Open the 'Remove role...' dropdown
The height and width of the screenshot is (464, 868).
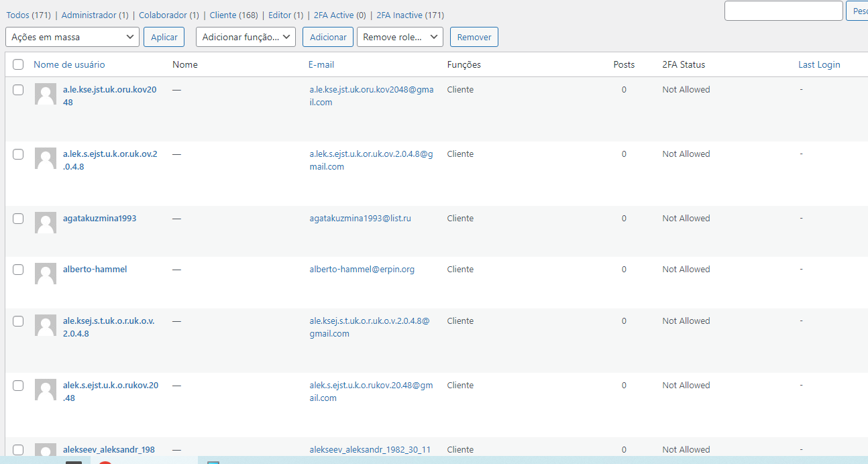pyautogui.click(x=400, y=37)
